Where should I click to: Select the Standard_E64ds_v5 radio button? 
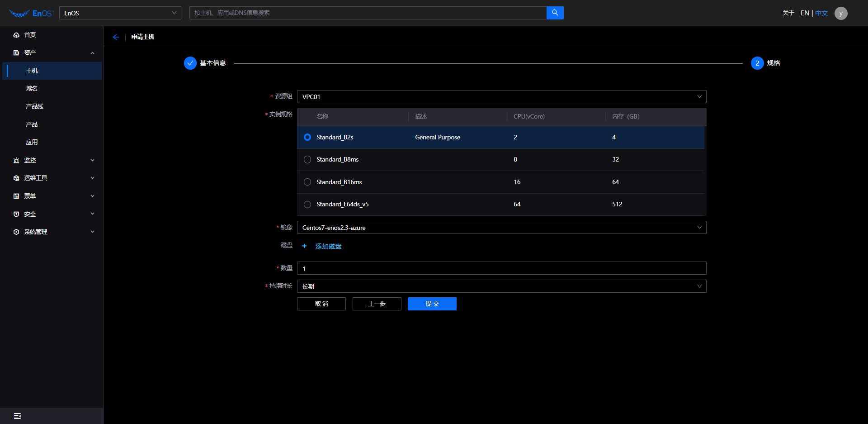coord(307,205)
